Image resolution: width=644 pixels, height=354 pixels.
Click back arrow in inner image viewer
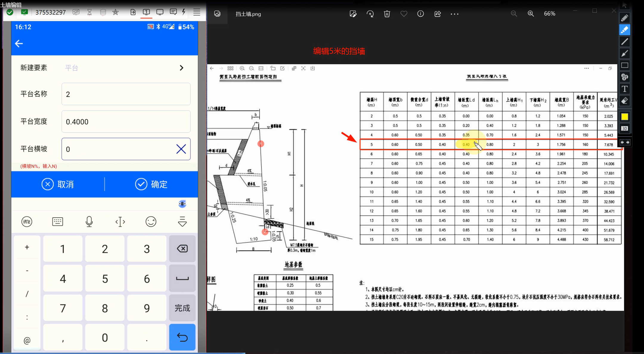(212, 68)
